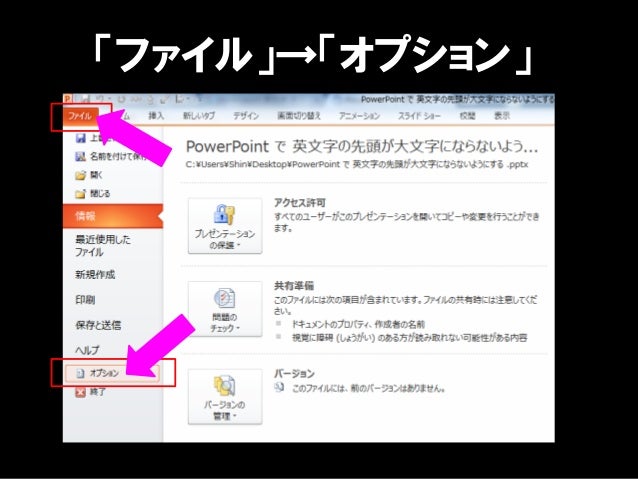Screen dimensions: 638x479
Task: Click the PowerPoint app icon in title bar
Action: click(67, 99)
